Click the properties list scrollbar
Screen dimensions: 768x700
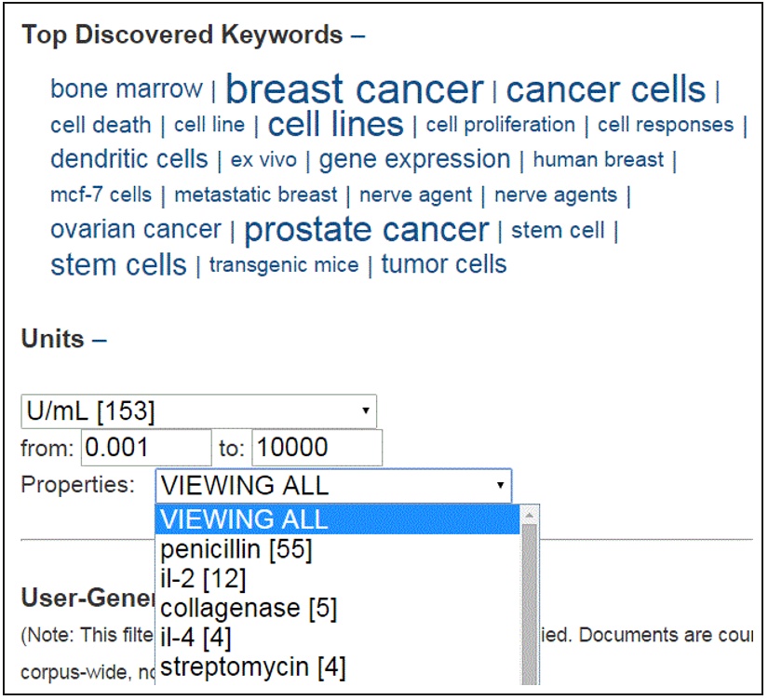(x=530, y=596)
